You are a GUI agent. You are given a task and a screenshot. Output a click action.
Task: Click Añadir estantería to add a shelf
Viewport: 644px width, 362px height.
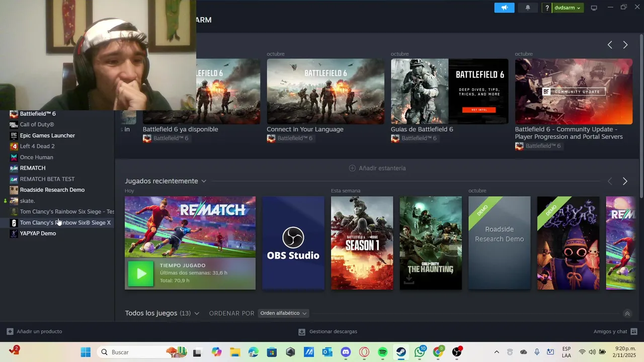[377, 168]
